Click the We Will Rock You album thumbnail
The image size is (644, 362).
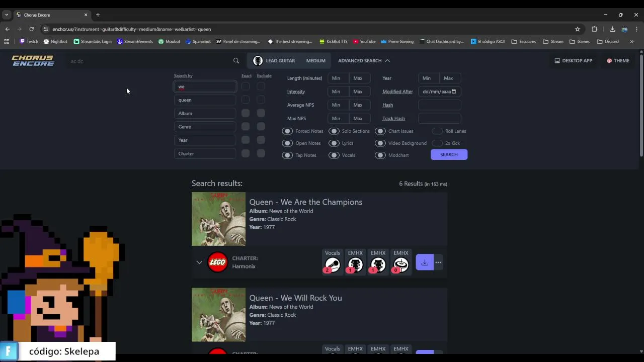point(218,315)
